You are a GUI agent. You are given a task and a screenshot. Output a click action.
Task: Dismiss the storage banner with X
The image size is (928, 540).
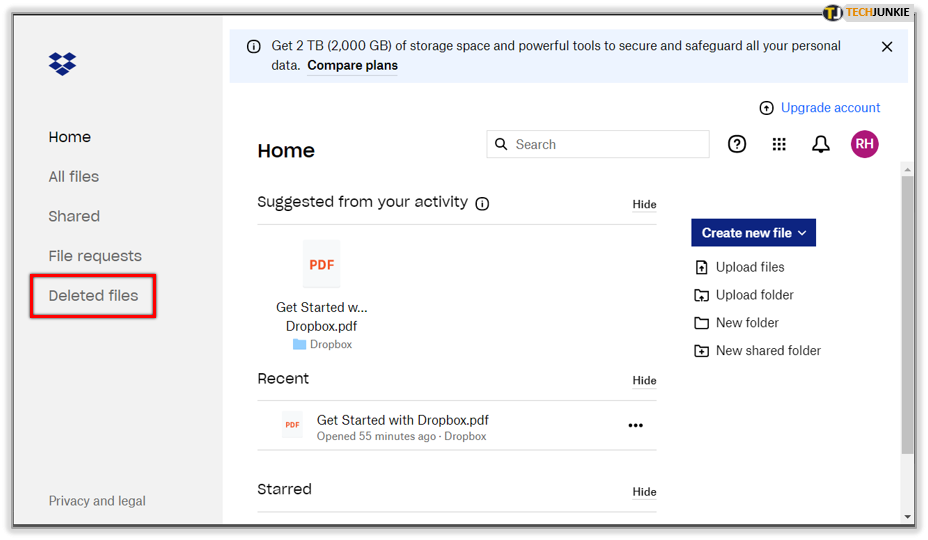tap(887, 47)
